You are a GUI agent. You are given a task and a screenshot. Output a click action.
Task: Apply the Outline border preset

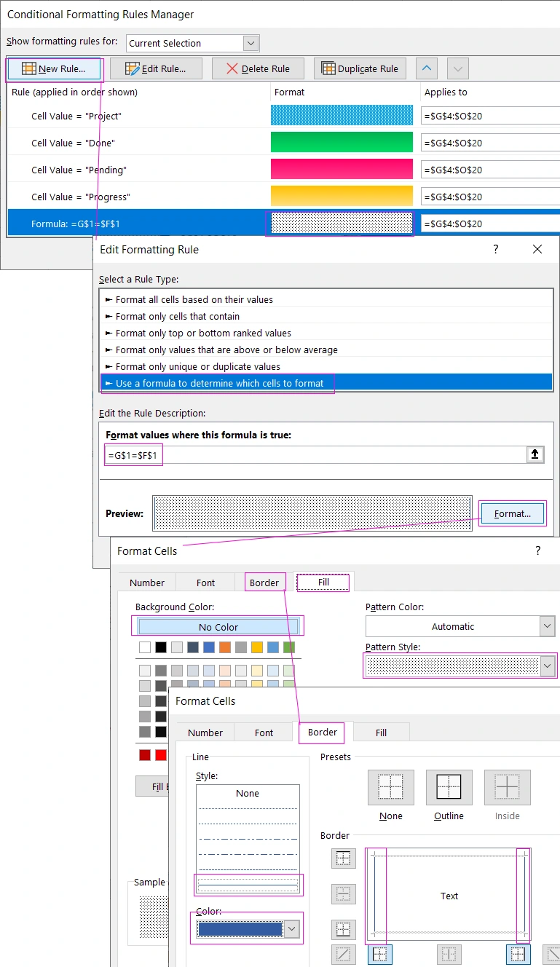pos(449,788)
